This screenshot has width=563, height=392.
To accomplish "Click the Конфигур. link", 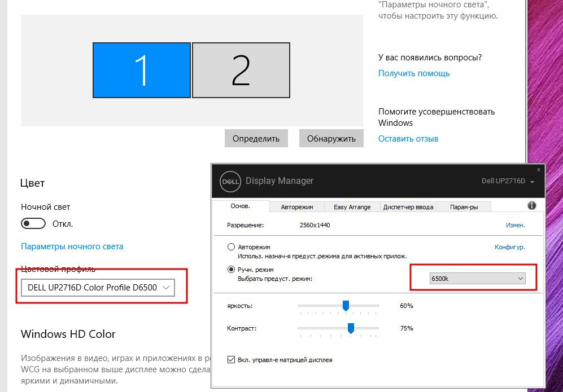I will [509, 247].
